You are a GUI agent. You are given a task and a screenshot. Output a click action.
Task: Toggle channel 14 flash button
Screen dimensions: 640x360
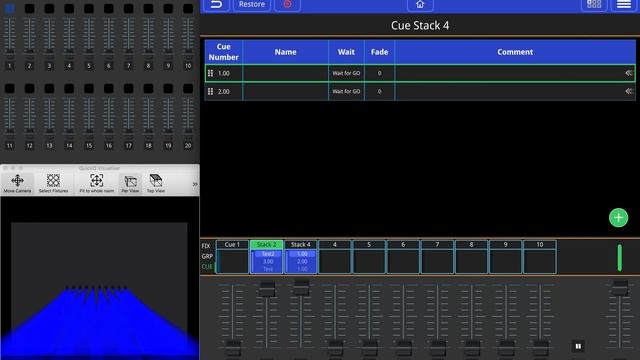[x=69, y=88]
